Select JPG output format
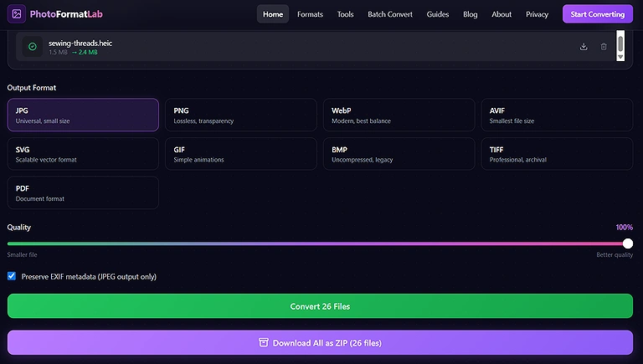 click(x=83, y=115)
